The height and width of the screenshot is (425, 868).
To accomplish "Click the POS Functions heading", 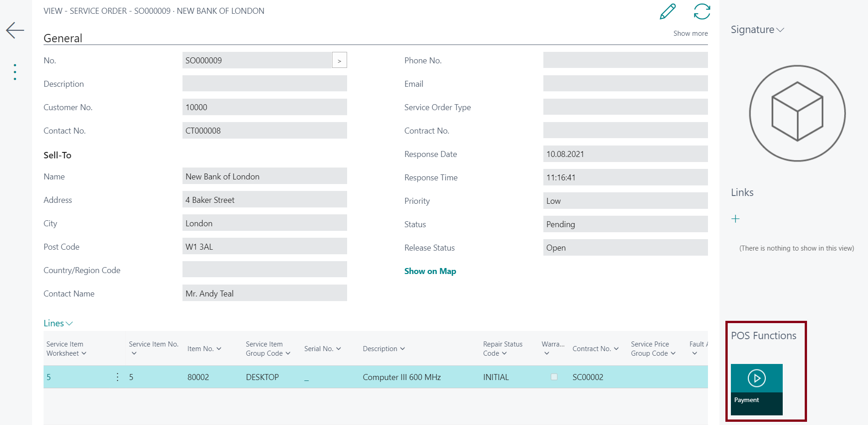I will point(763,336).
